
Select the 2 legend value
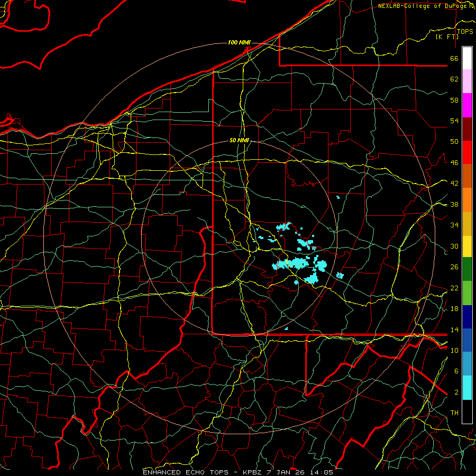coord(456,392)
